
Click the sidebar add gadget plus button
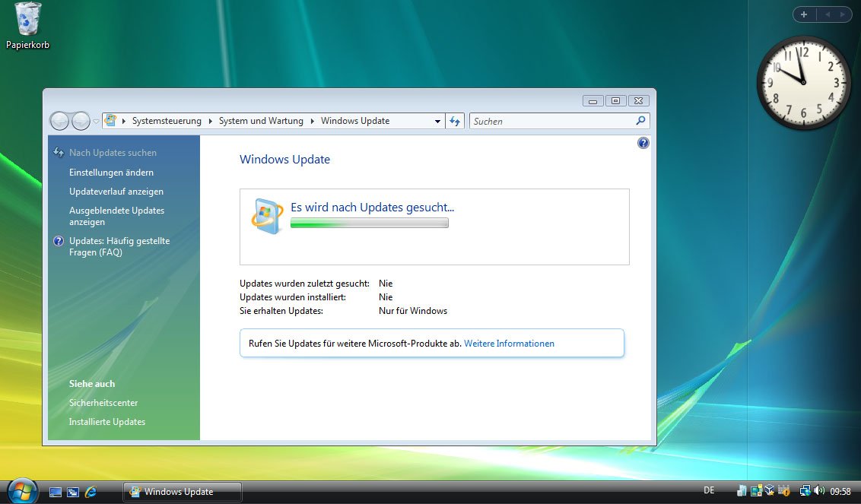804,14
